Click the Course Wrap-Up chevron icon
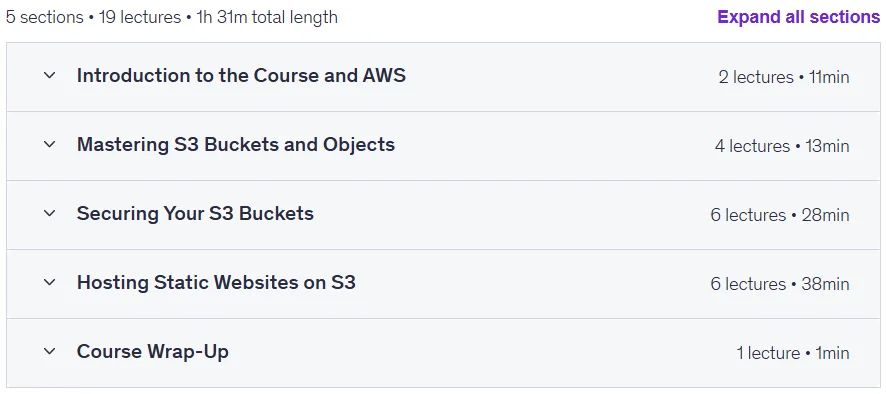Image resolution: width=886 pixels, height=394 pixels. pyautogui.click(x=50, y=351)
